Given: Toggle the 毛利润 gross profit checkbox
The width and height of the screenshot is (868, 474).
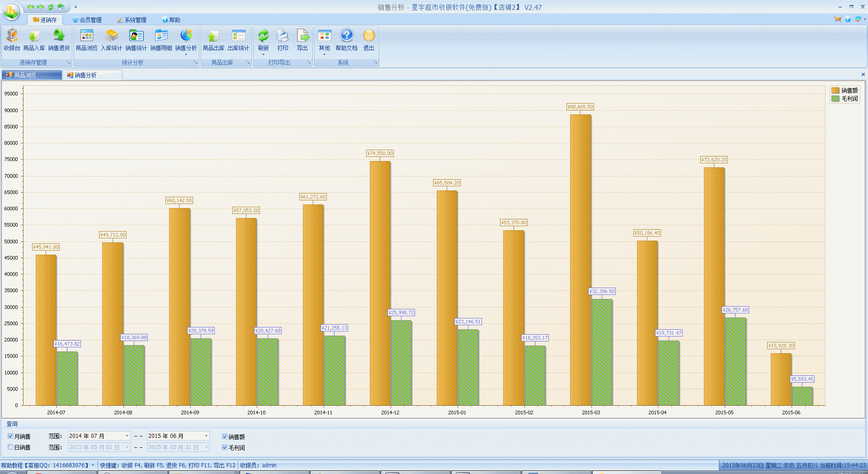Looking at the screenshot, I should coord(225,447).
